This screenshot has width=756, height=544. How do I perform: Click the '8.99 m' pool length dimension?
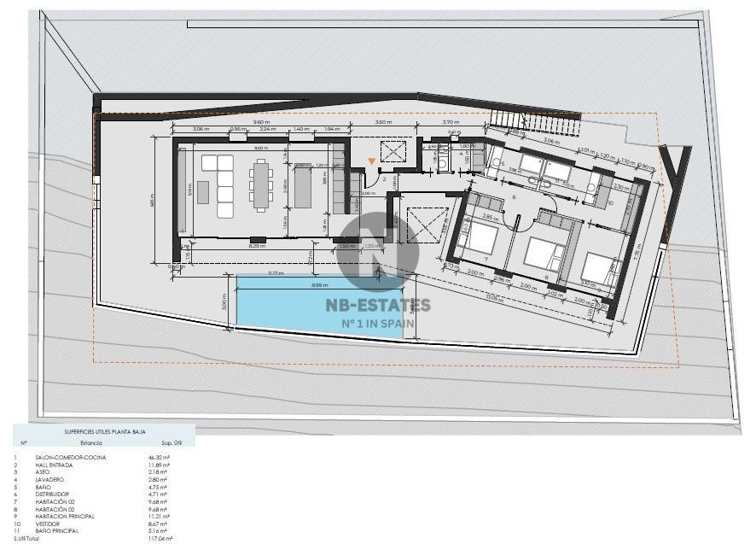pos(320,285)
